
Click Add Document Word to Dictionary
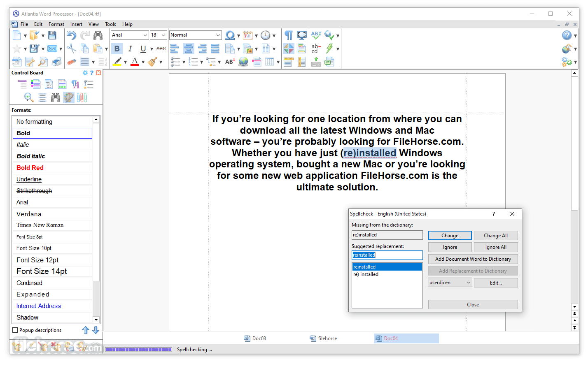(x=473, y=259)
